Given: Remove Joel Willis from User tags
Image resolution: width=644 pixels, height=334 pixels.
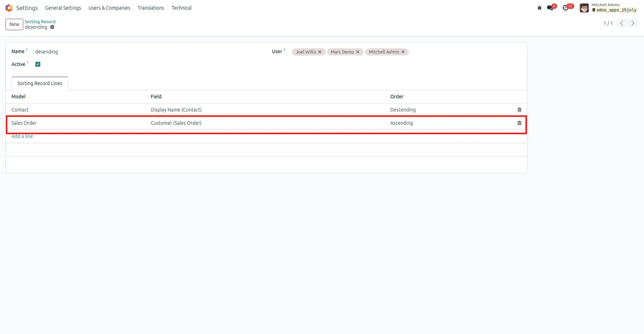Looking at the screenshot, I should click(320, 52).
